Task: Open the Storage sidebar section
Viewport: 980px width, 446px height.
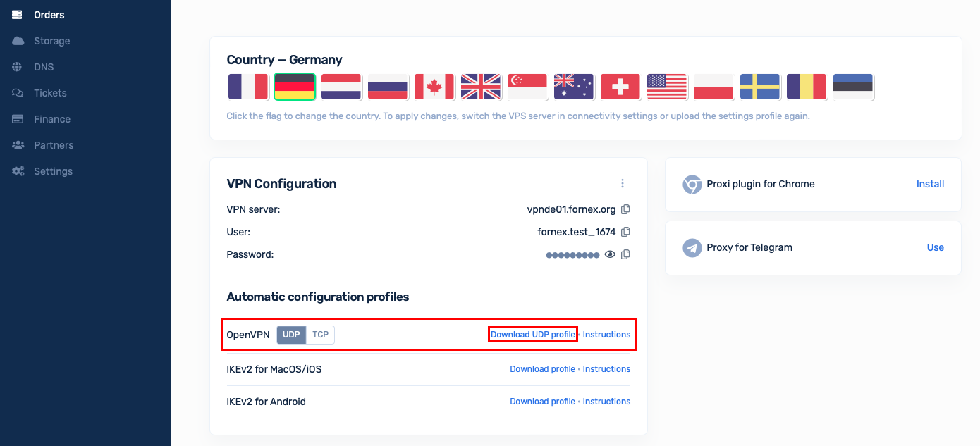Action: pos(52,41)
